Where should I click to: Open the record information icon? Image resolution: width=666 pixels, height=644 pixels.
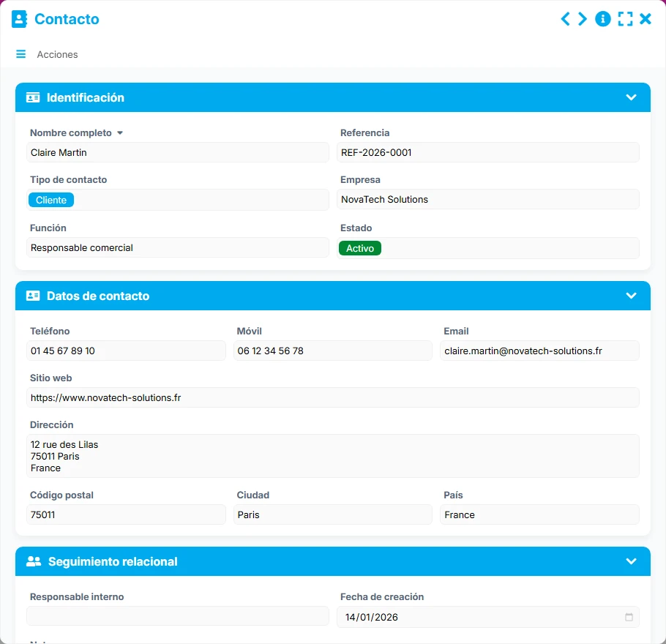click(603, 19)
